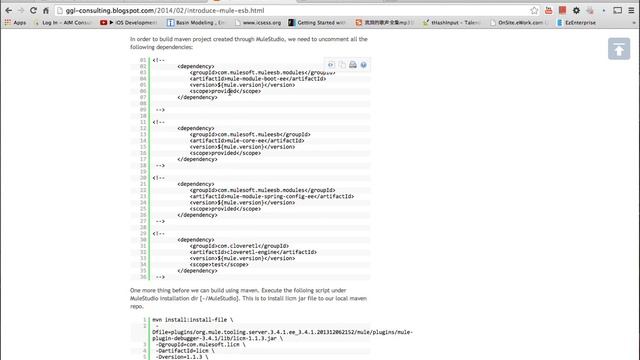This screenshot has height=360, width=640.
Task: Open the www.icsess.org bookmark
Action: point(258,23)
